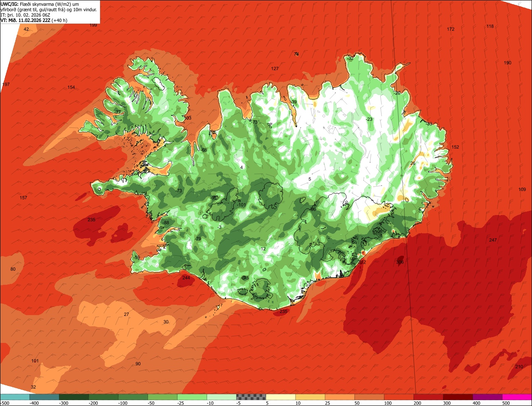Select the map value 210
The image size is (532, 406).
pos(519,367)
